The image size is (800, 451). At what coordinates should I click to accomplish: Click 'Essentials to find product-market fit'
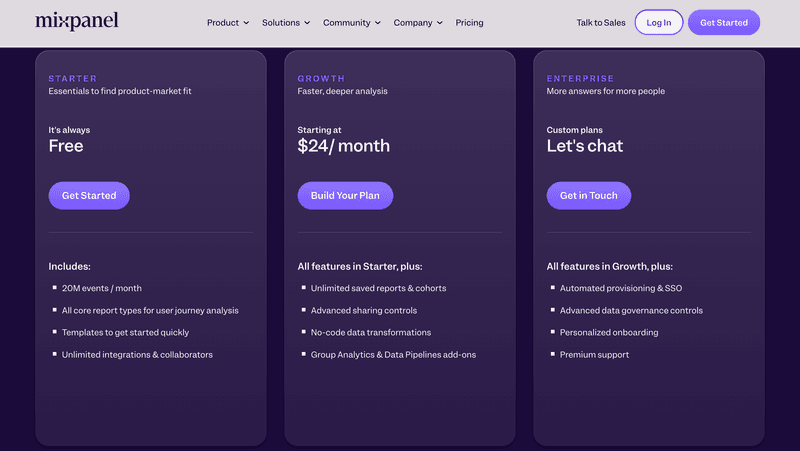pyautogui.click(x=120, y=91)
